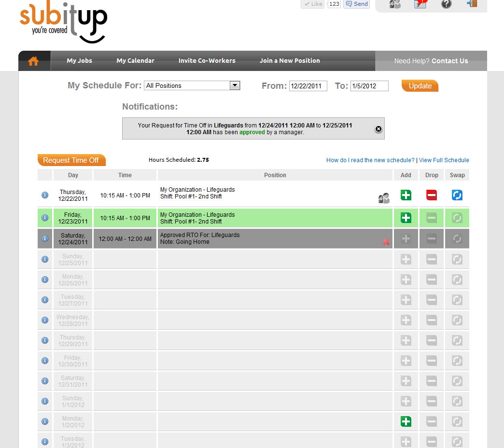Click the orange Home icon in navbar
This screenshot has width=504, height=448.
click(x=33, y=61)
